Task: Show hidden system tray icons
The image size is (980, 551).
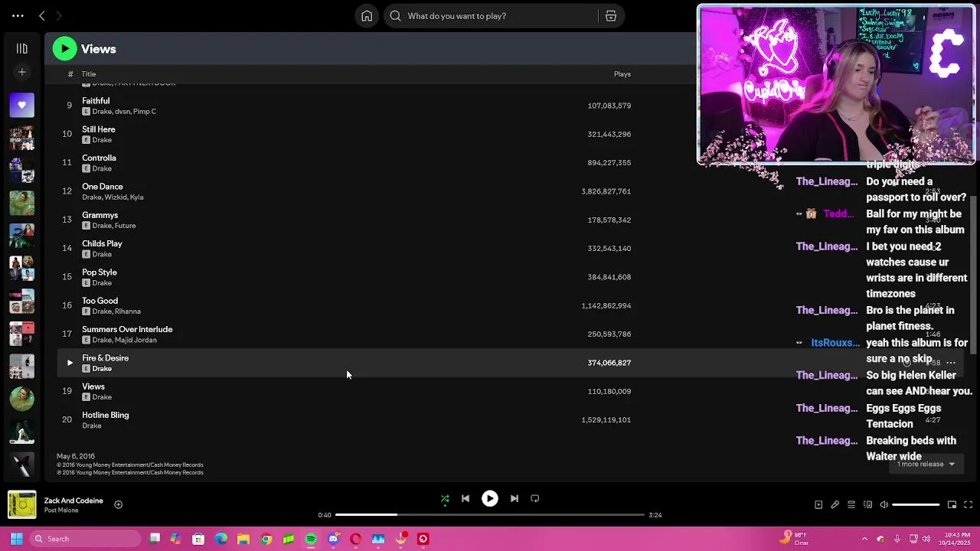Action: click(864, 539)
